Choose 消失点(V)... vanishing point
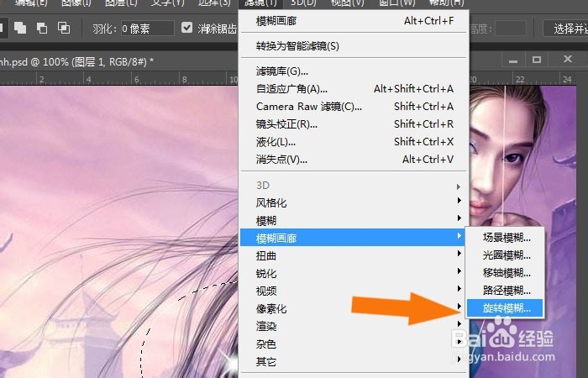Viewport: 588px width, 378px height. [354, 160]
